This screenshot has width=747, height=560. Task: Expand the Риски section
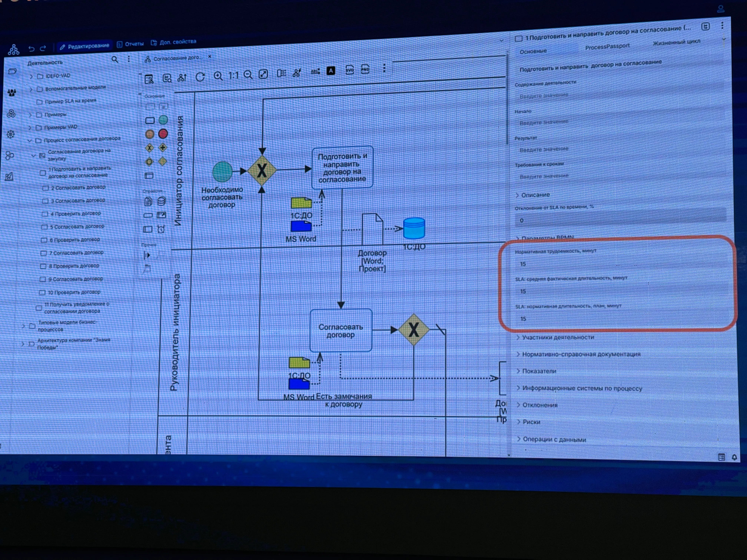coord(531,422)
